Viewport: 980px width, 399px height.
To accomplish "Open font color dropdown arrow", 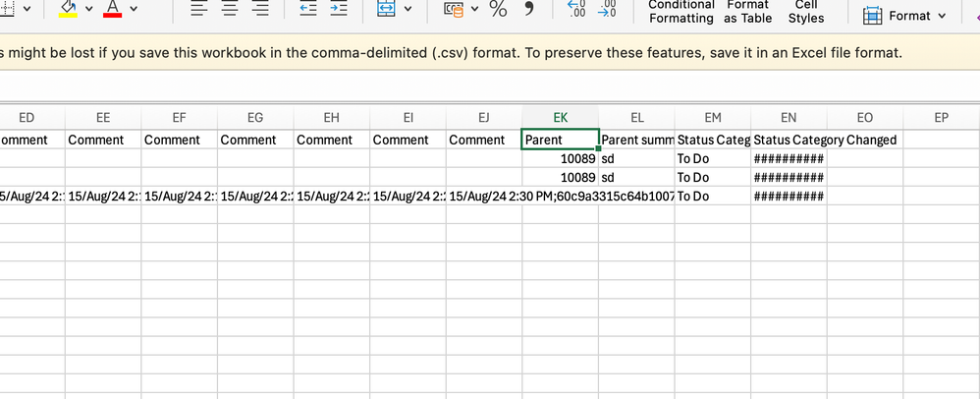I will point(134,9).
